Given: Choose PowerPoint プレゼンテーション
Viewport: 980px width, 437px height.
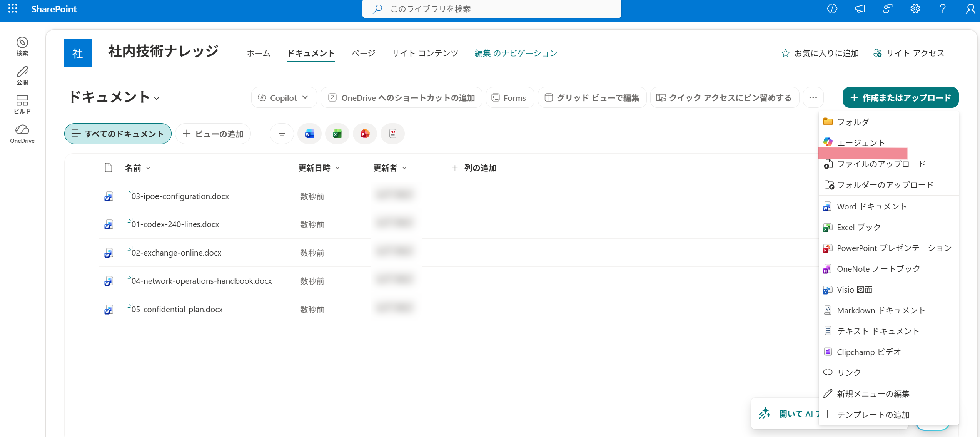Looking at the screenshot, I should tap(888, 248).
